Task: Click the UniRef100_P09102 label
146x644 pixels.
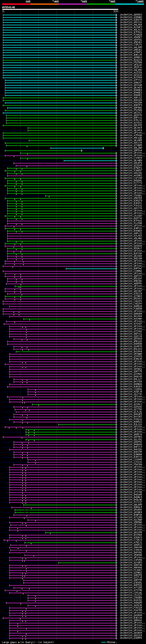Action: 131,419
